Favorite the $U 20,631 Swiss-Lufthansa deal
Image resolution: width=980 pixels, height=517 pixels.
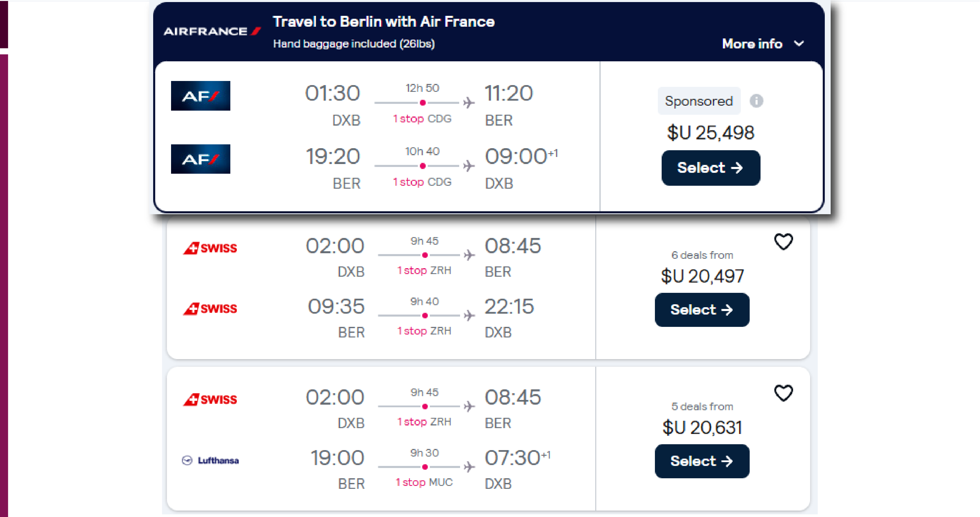[x=783, y=394]
